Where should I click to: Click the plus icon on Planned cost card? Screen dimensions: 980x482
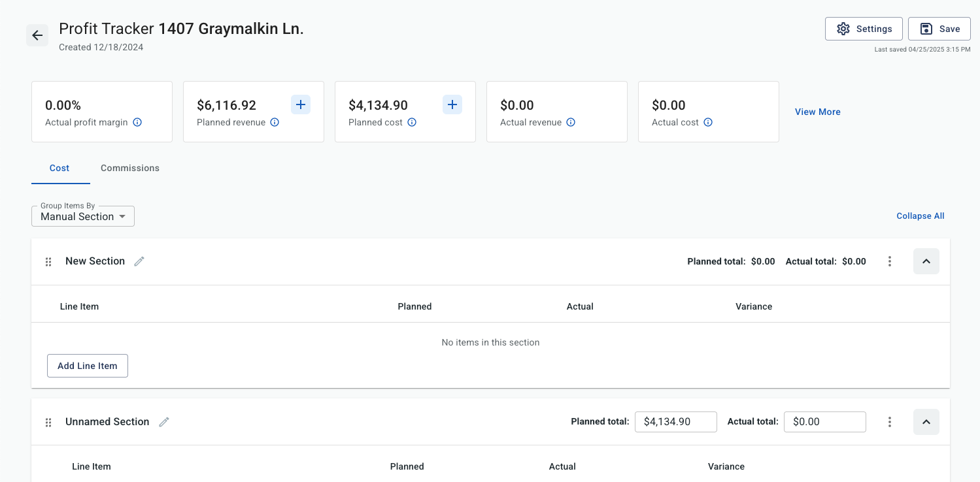pos(452,104)
